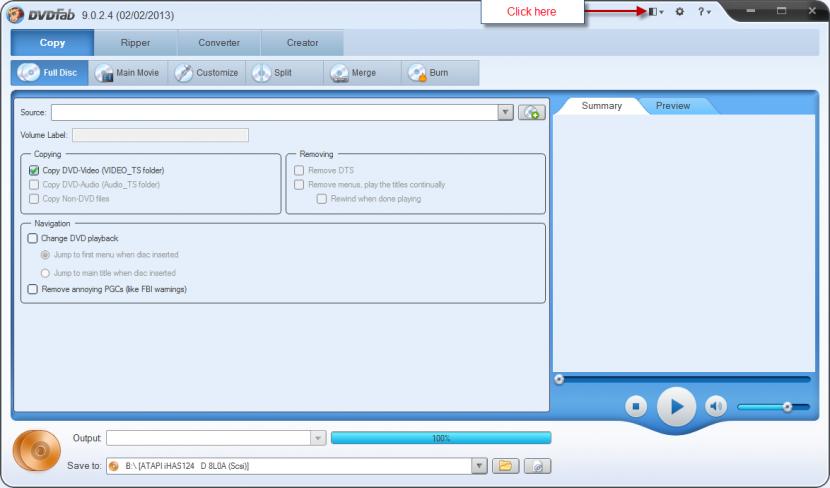Viewport: 830px width, 488px height.
Task: Click the ISO image save icon
Action: point(537,466)
